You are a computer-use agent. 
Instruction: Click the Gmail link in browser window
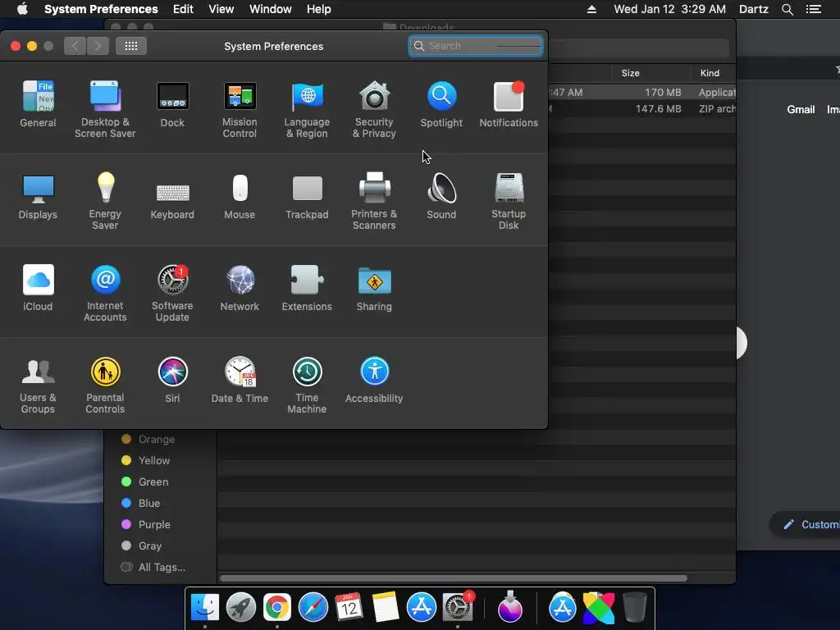point(801,109)
